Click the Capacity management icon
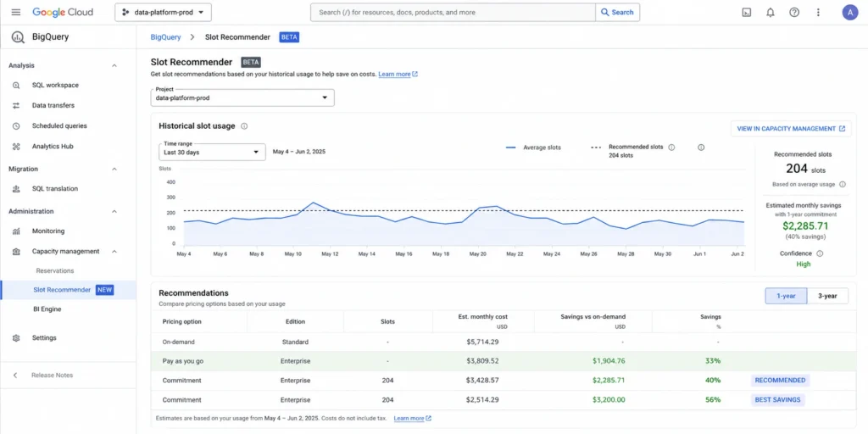The image size is (868, 434). pos(16,251)
